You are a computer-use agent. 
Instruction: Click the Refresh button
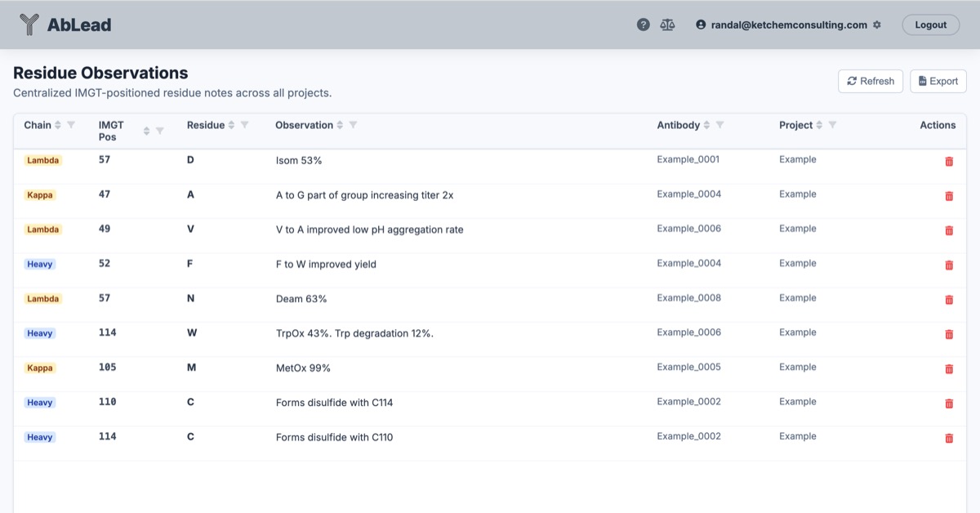871,81
